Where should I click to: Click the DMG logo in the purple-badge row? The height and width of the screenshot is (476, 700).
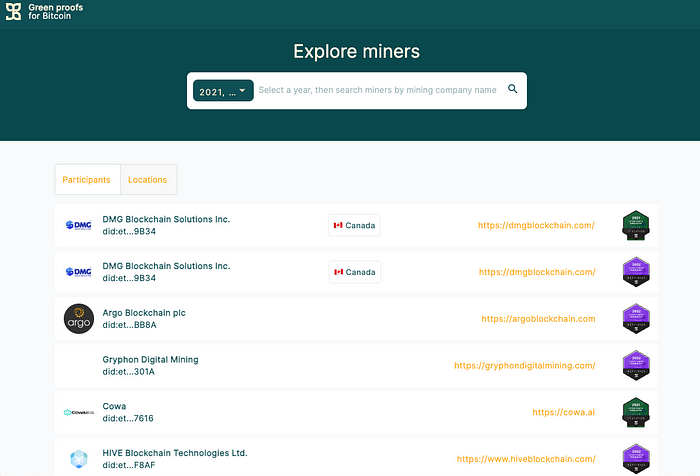click(79, 272)
